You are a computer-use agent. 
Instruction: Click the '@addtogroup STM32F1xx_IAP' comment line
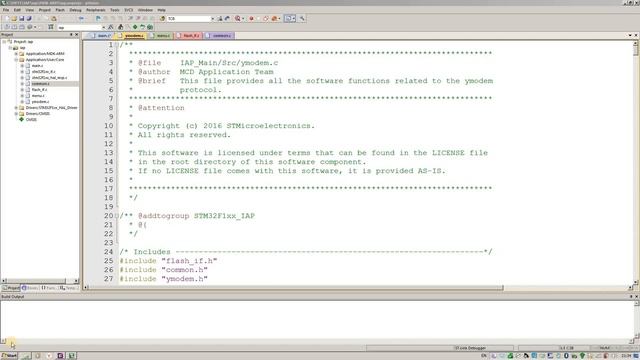pos(187,216)
